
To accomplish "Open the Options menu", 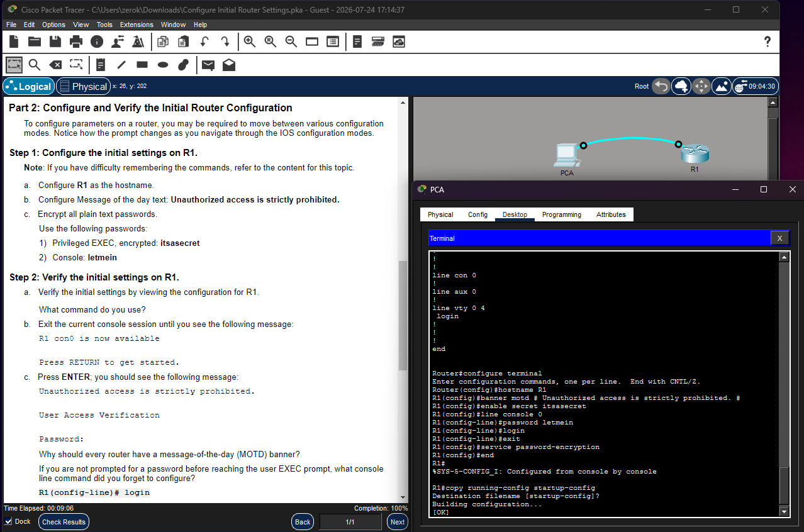I will (x=53, y=25).
